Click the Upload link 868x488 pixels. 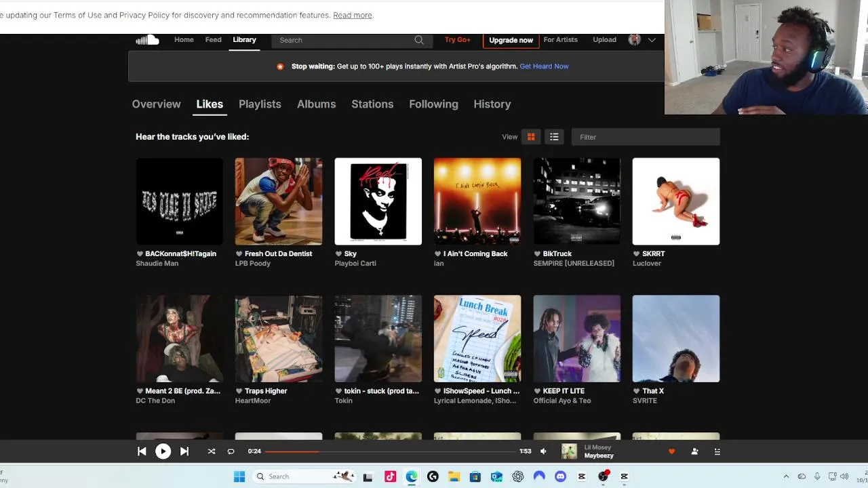[x=604, y=40]
